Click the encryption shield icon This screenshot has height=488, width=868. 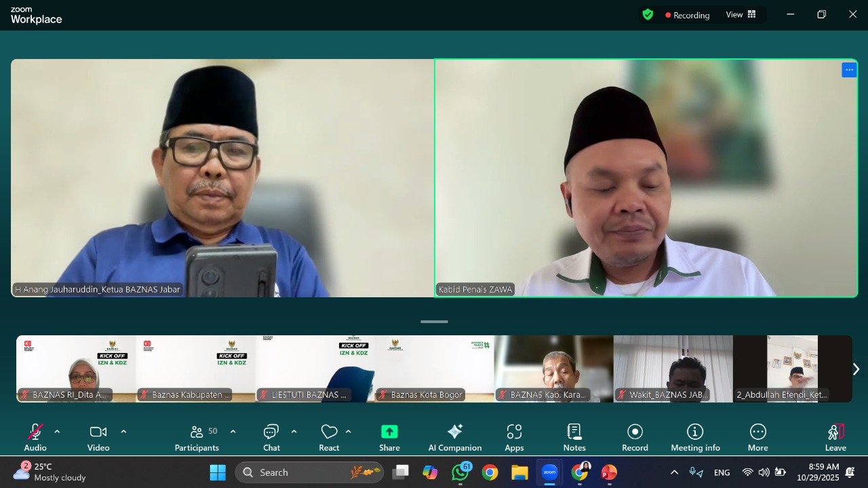click(x=648, y=14)
